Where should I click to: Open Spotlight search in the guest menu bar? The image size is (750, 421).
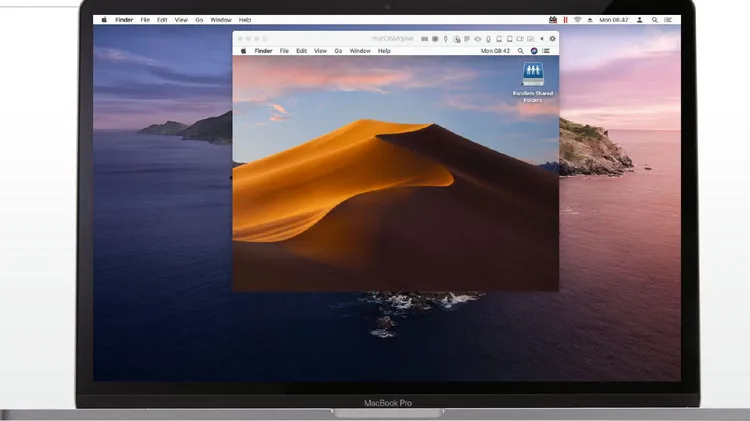(521, 51)
